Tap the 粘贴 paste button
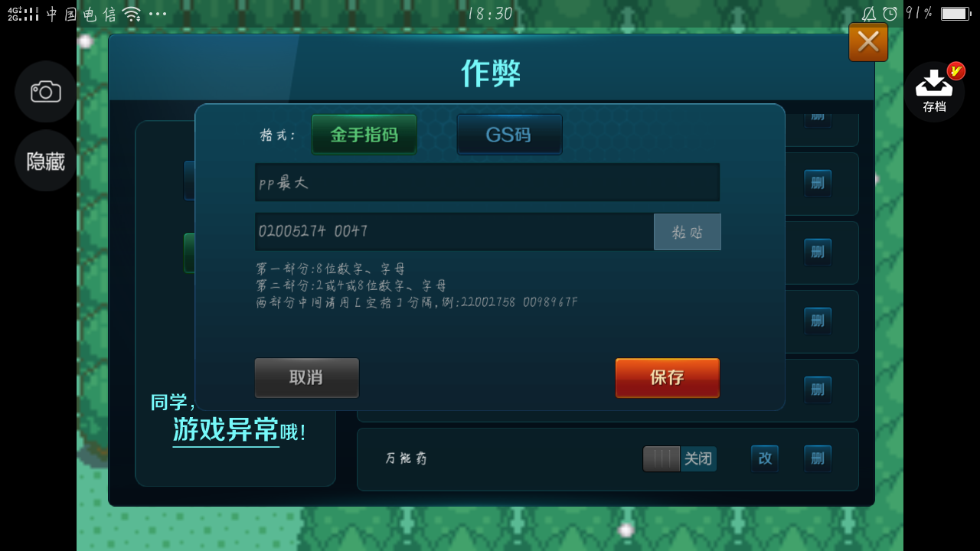This screenshot has height=551, width=980. click(688, 232)
